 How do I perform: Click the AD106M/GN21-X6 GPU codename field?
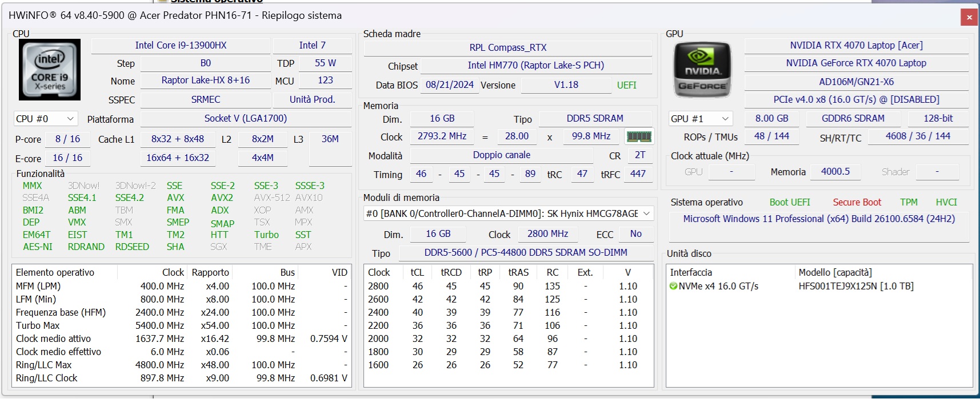[856, 82]
